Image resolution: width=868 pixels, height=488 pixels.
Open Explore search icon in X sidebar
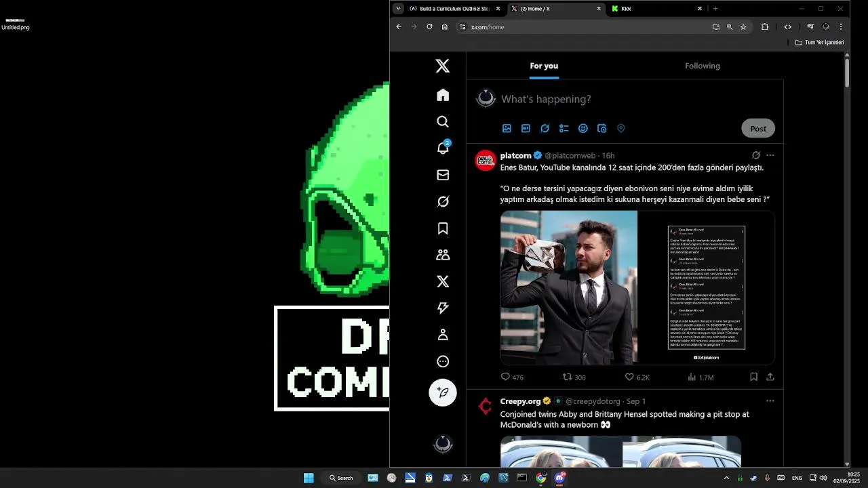click(443, 122)
